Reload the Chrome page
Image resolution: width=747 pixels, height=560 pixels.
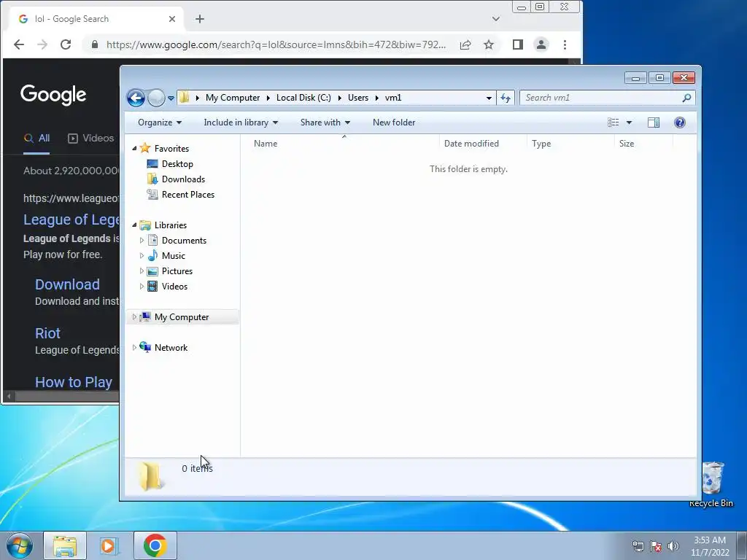click(65, 44)
